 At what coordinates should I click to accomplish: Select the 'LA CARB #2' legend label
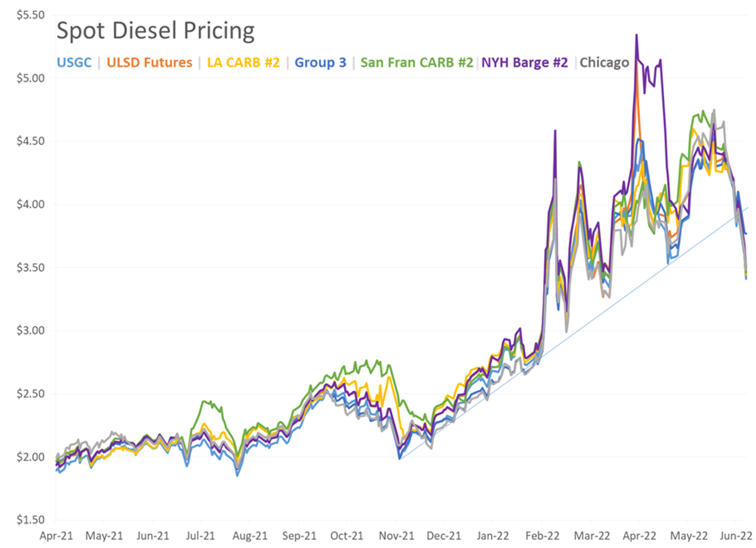click(243, 62)
